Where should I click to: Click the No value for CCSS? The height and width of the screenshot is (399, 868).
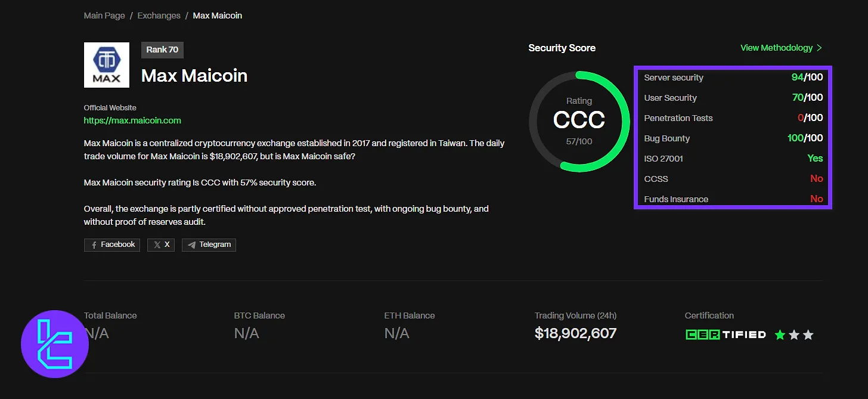coord(817,179)
